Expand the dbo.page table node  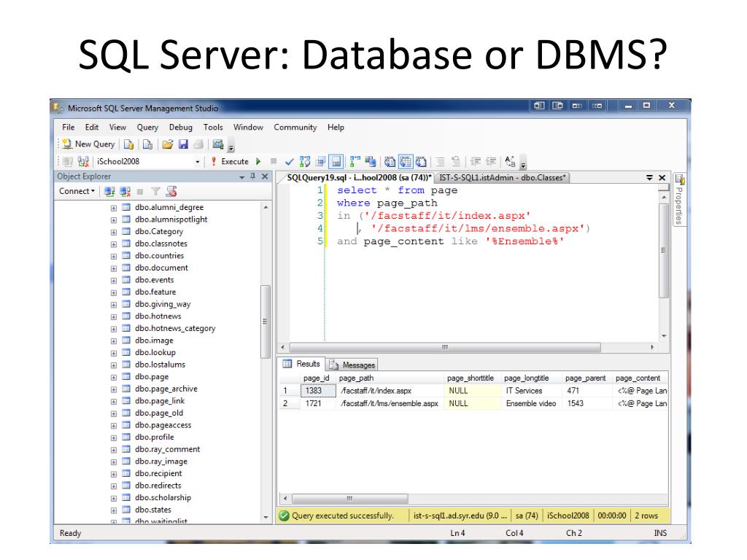pyautogui.click(x=114, y=378)
